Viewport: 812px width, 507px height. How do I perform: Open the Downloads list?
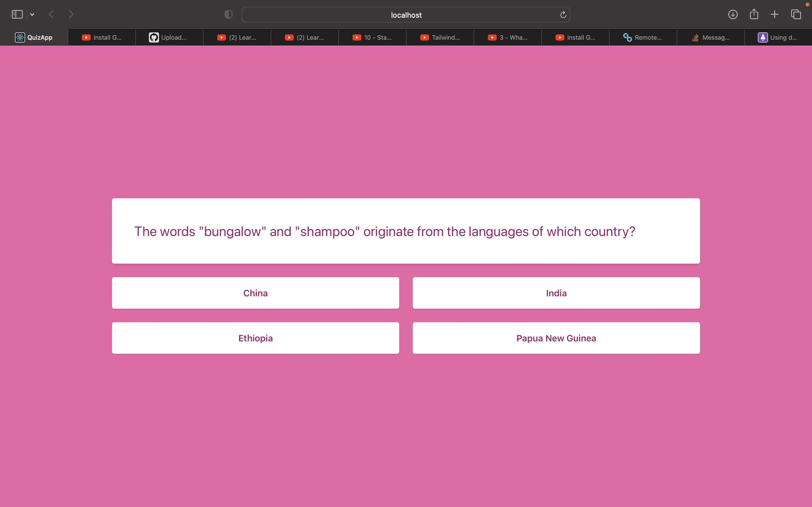click(x=733, y=14)
